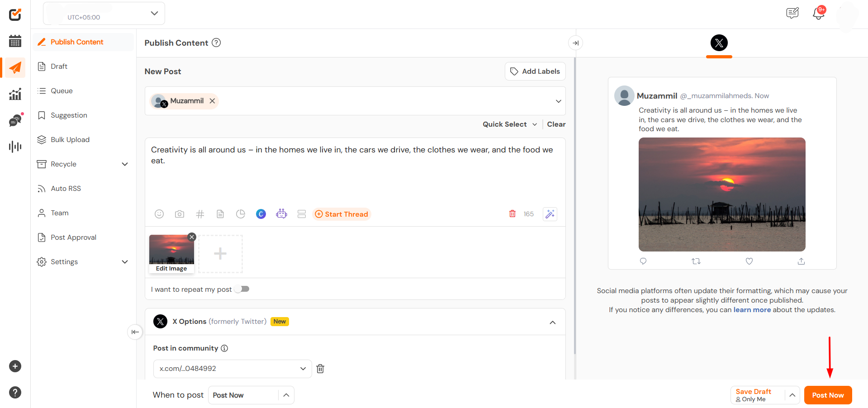Open the paper-plane publish icon in left rail
The width and height of the screenshot is (868, 408).
point(15,68)
